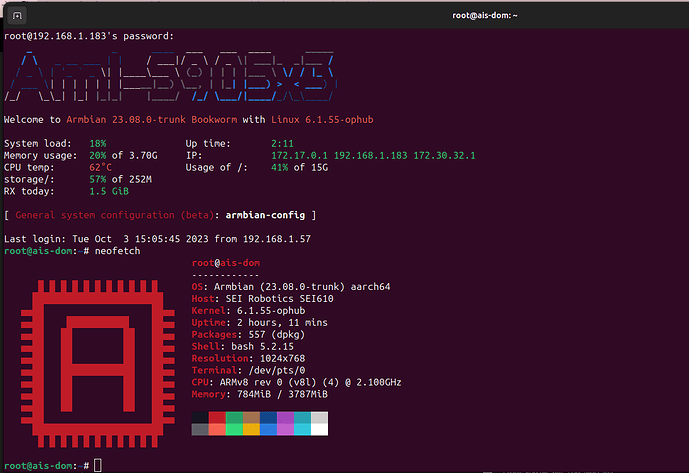689x473 pixels.
Task: Click the white swatch in bottom palette row
Action: pos(319,429)
